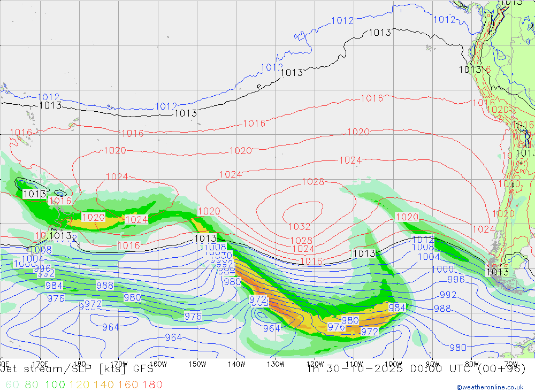
Task: Click the 964 label between 160W and 150W
Action: [x=173, y=337]
